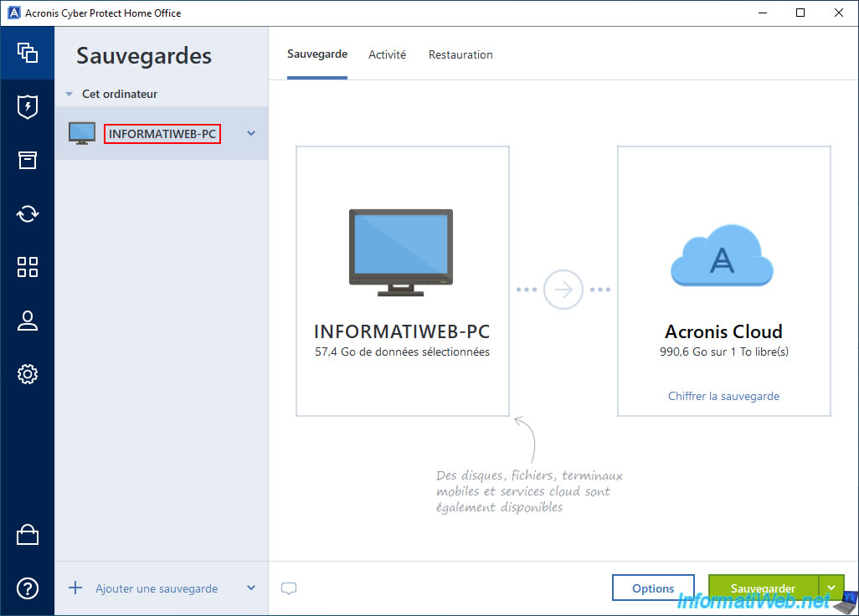
Task: Click the 'Chiffrer la sauvegarde' link
Action: tap(723, 396)
